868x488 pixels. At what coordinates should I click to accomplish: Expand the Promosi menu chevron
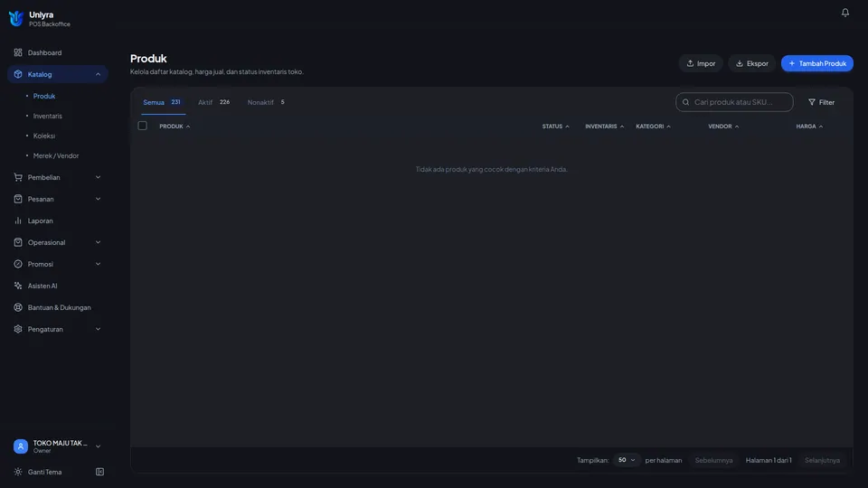[98, 264]
